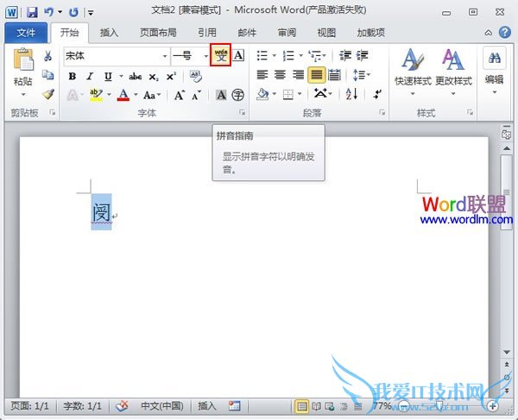Align text to the left
Screen dimensions: 518x420
tap(262, 75)
